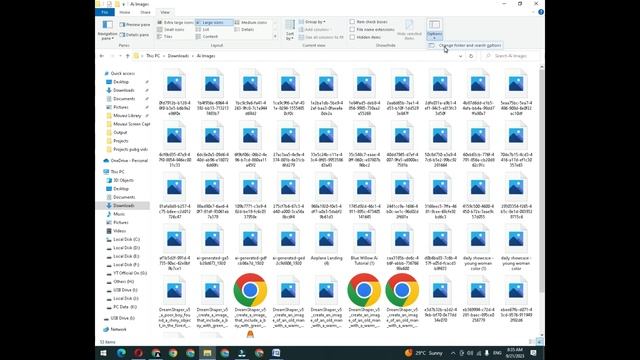Open the File tab

click(x=105, y=12)
